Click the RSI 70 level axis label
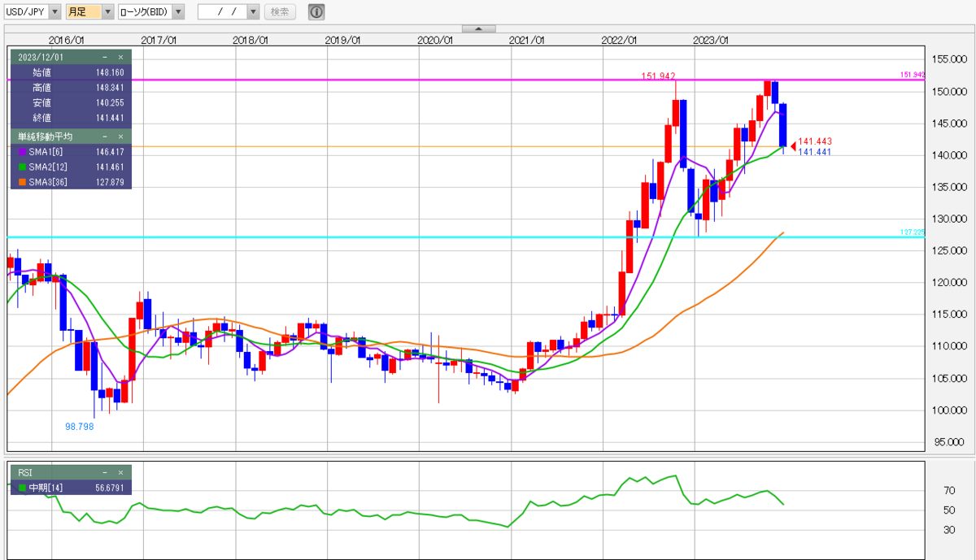Viewport: 976px width, 560px height. (x=948, y=491)
